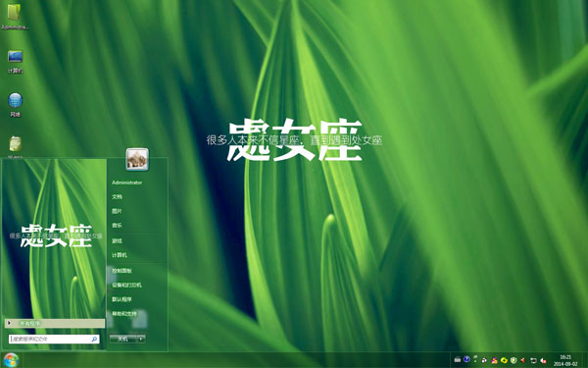
Task: Open 控制面板 from the Start menu
Action: tap(122, 271)
